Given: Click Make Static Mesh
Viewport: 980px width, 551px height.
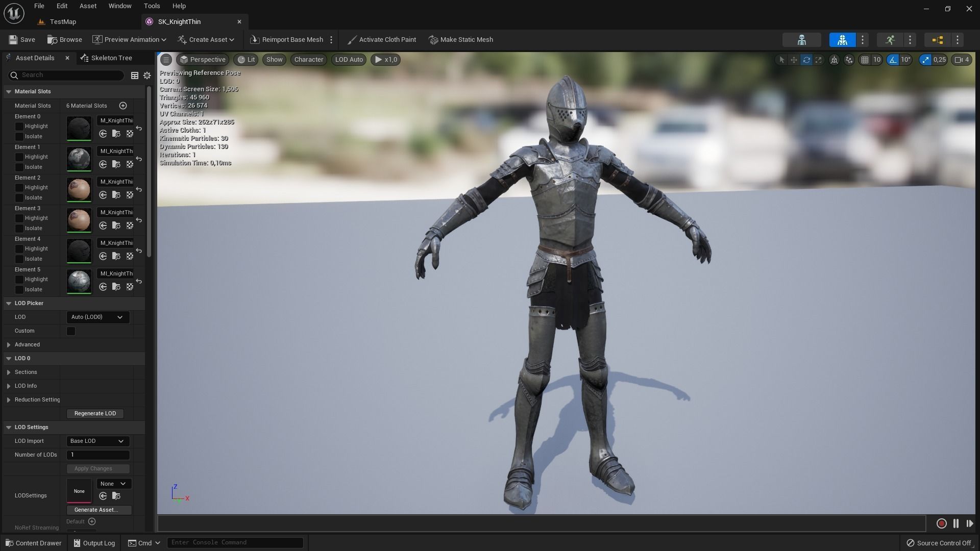Looking at the screenshot, I should [460, 40].
